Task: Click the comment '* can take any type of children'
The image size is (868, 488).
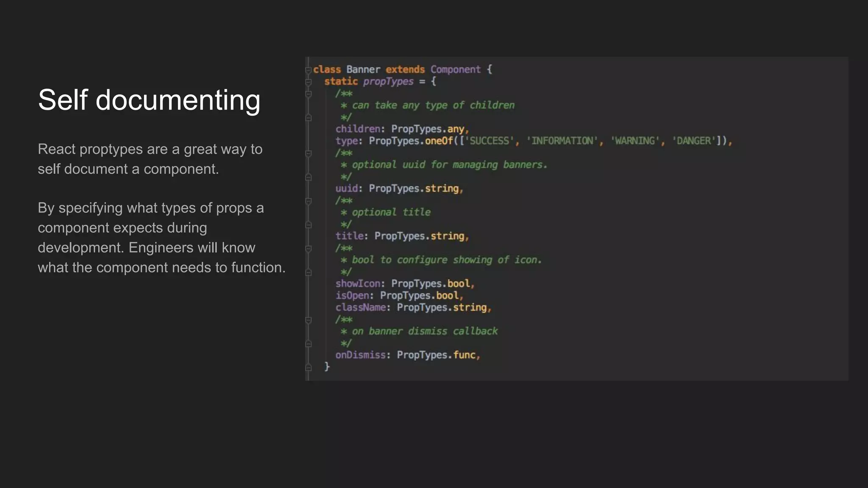Action: [428, 105]
